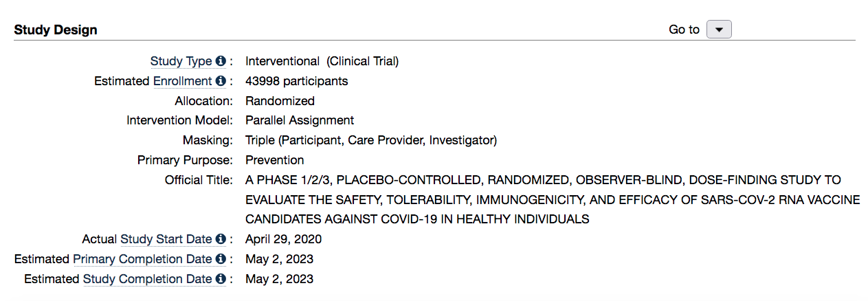Click the Randomized allocation value

pyautogui.click(x=280, y=101)
